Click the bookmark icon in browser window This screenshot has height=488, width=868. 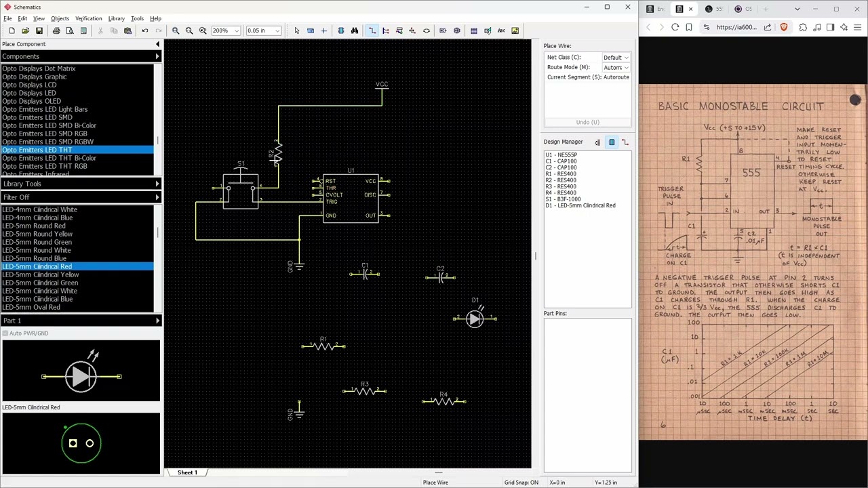tap(689, 27)
